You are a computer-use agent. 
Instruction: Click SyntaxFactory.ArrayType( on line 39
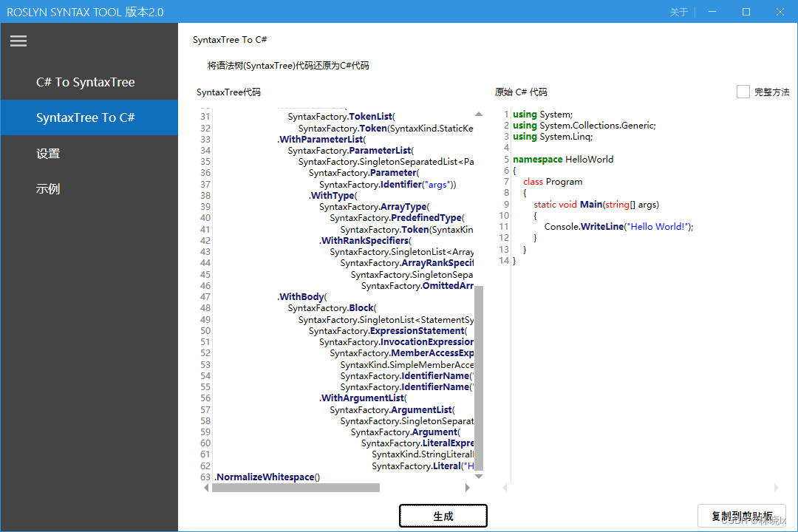click(x=375, y=207)
